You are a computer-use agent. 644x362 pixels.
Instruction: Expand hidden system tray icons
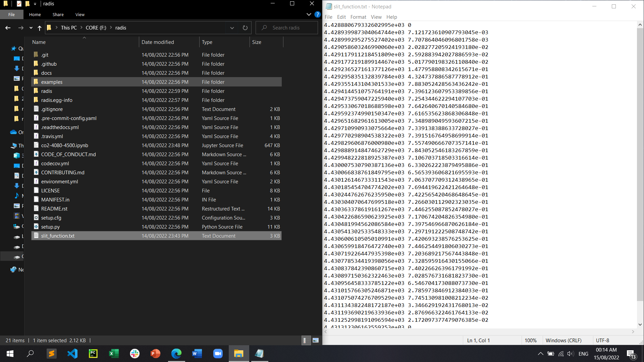(x=540, y=354)
